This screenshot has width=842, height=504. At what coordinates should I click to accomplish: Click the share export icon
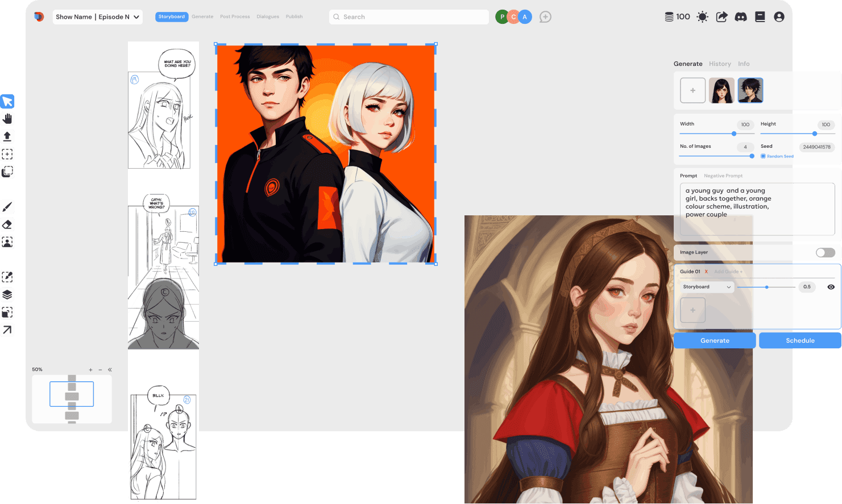coord(721,17)
